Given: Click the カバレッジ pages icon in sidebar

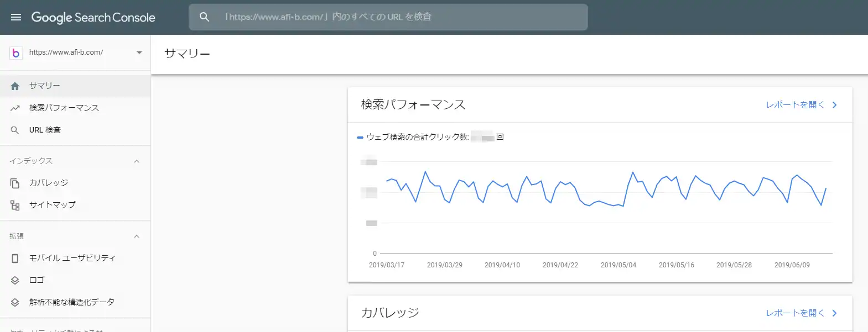Looking at the screenshot, I should [x=15, y=183].
